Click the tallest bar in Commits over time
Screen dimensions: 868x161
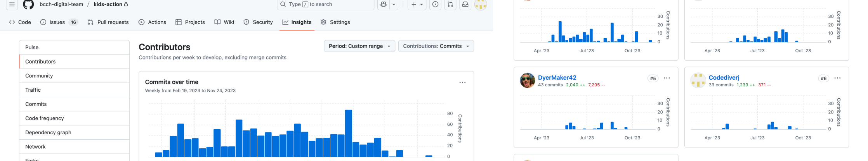[348, 133]
